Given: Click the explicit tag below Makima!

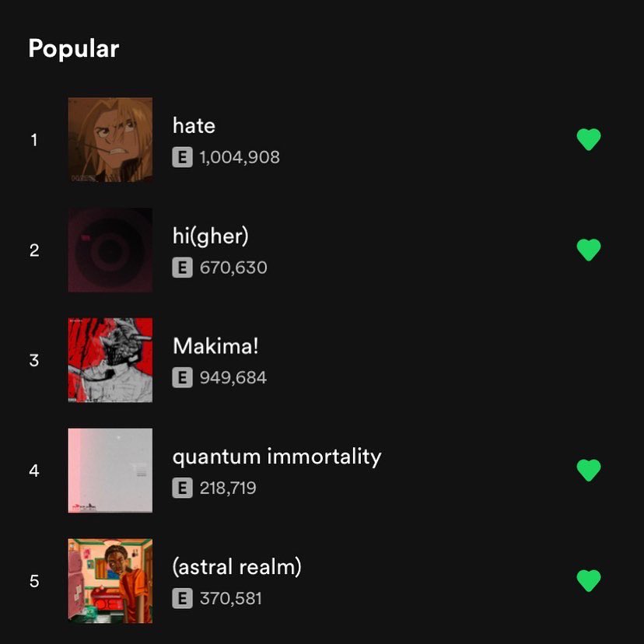Looking at the screenshot, I should click(182, 378).
